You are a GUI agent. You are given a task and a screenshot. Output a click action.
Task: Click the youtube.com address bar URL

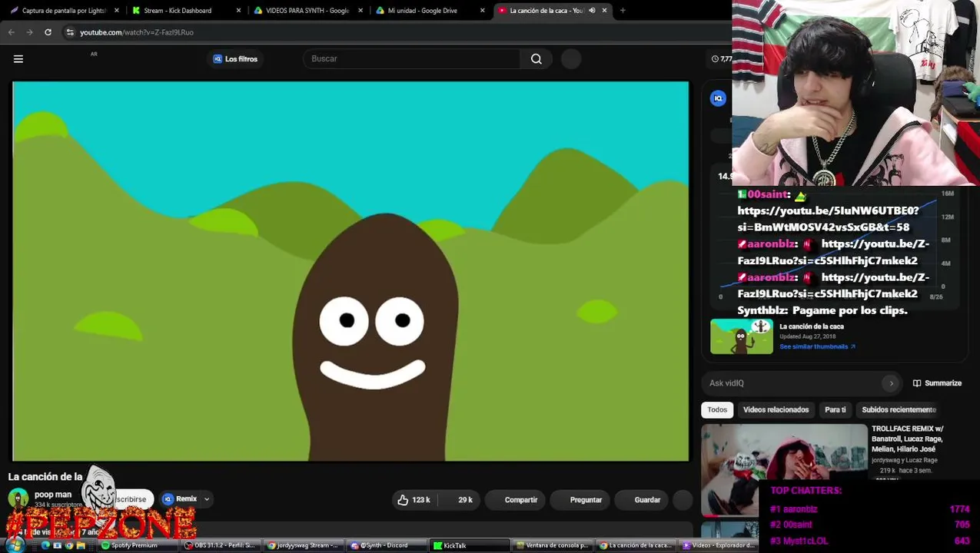point(137,32)
